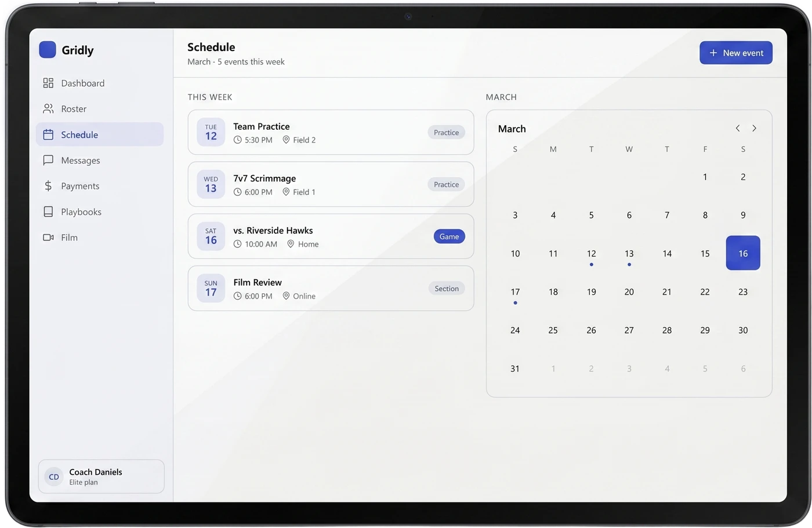Click the Messages speech bubble icon
The image size is (812, 528).
(x=48, y=160)
